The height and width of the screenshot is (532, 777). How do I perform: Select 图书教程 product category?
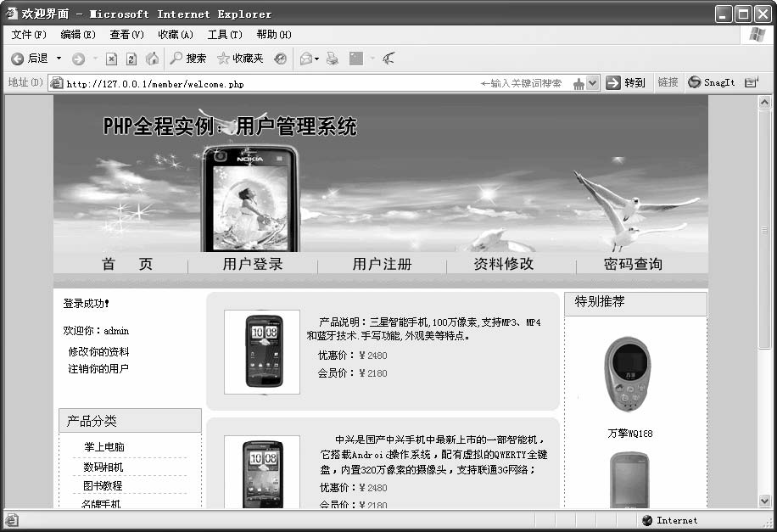tap(103, 485)
